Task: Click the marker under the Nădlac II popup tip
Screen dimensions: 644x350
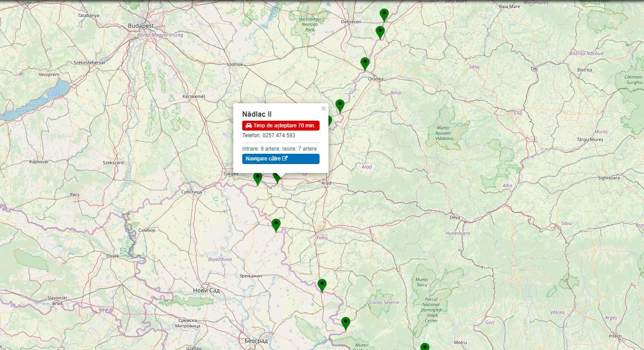Action: pyautogui.click(x=277, y=178)
